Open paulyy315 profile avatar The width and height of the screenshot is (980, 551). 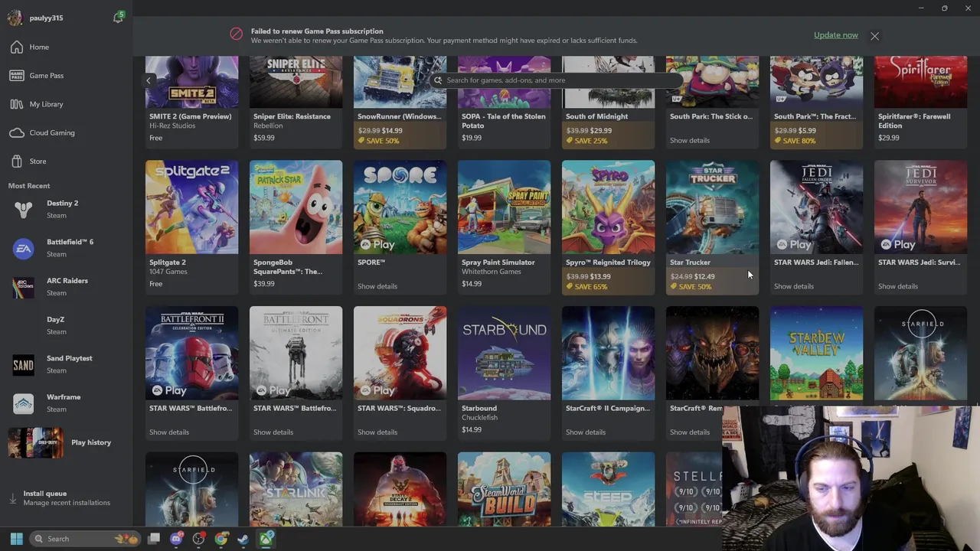pyautogui.click(x=15, y=18)
